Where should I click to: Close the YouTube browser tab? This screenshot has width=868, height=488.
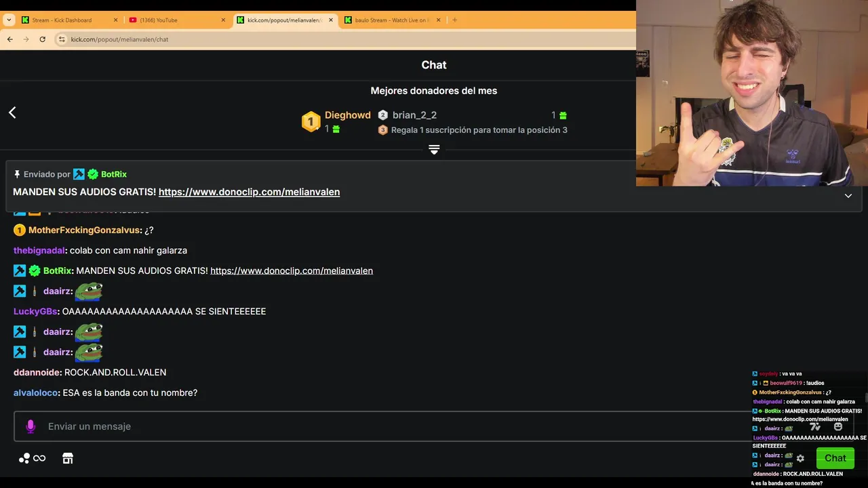point(223,20)
